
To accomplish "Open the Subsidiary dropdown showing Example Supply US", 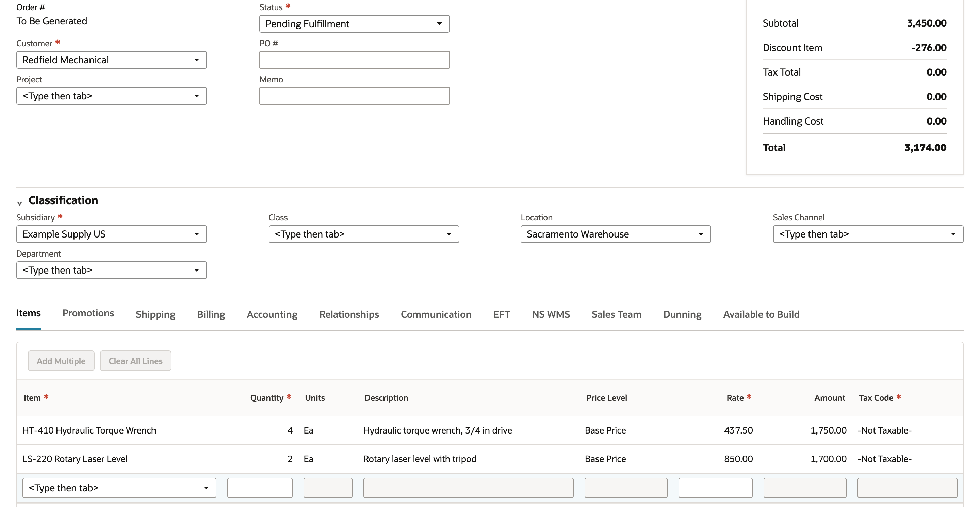I will point(112,234).
